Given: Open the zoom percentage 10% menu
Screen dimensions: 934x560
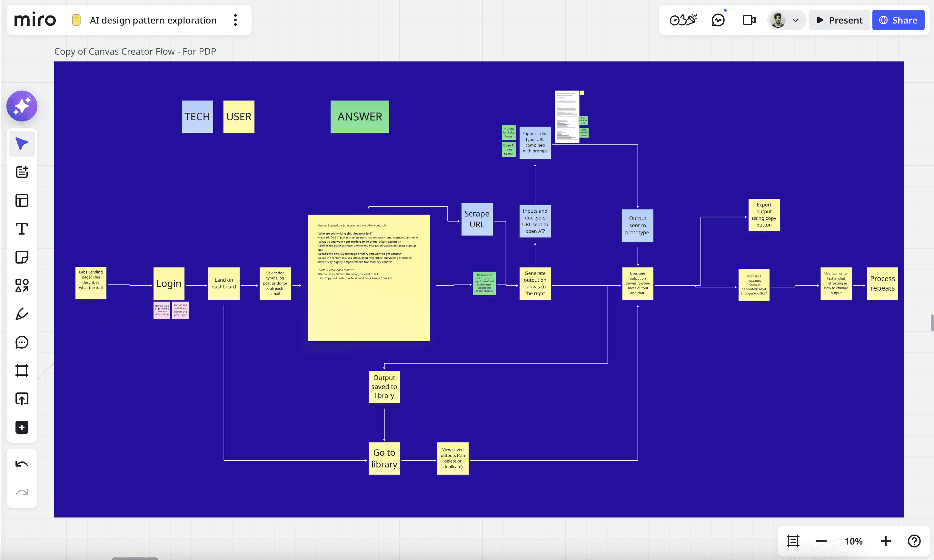Looking at the screenshot, I should pyautogui.click(x=853, y=541).
